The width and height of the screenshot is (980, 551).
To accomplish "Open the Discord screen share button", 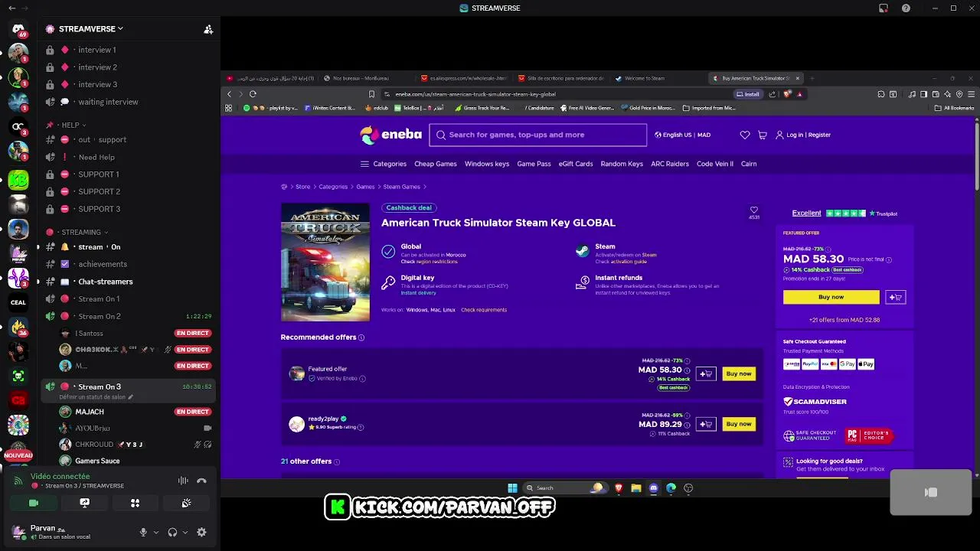I will tap(84, 503).
